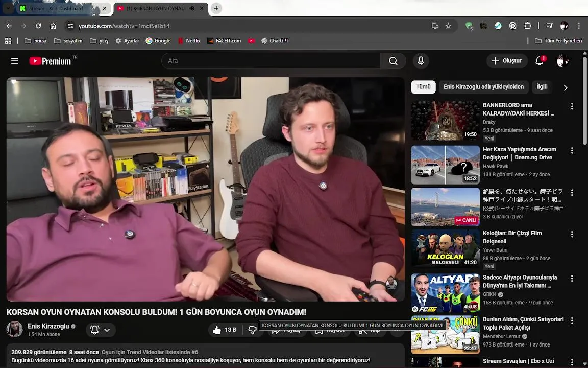Screen dimensions: 588x368
Task: Open Enis Kirazoglu channel name link
Action: click(x=48, y=326)
